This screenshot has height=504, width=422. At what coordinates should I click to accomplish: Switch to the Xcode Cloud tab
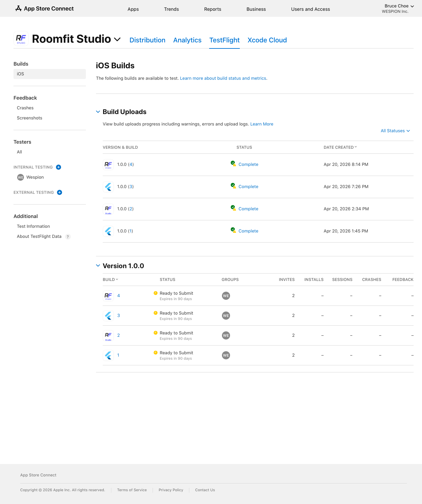pos(267,40)
